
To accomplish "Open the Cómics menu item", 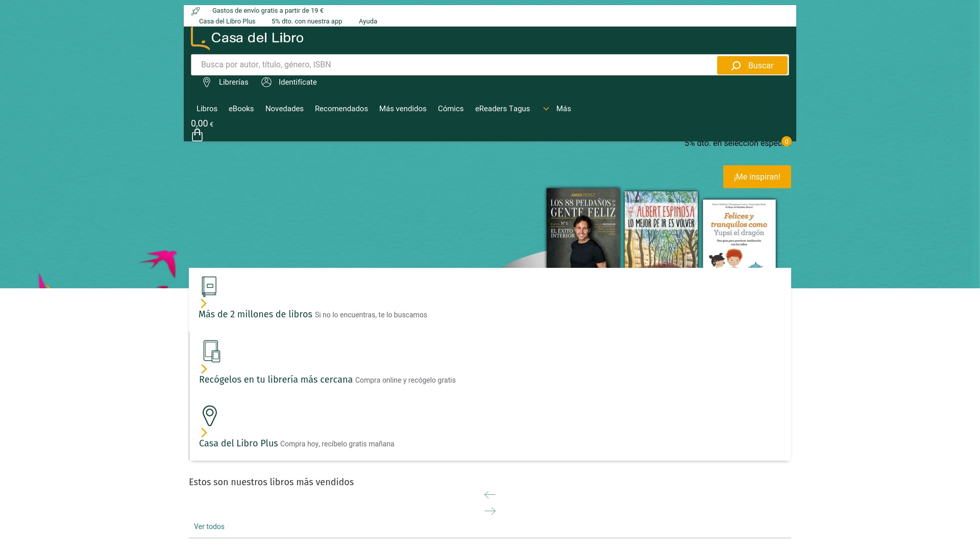I will [451, 109].
